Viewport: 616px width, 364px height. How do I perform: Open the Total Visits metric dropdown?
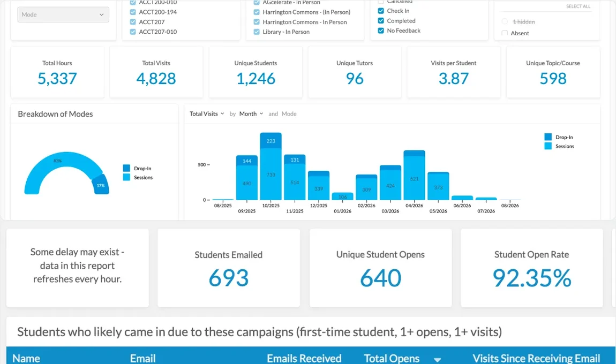click(x=207, y=114)
